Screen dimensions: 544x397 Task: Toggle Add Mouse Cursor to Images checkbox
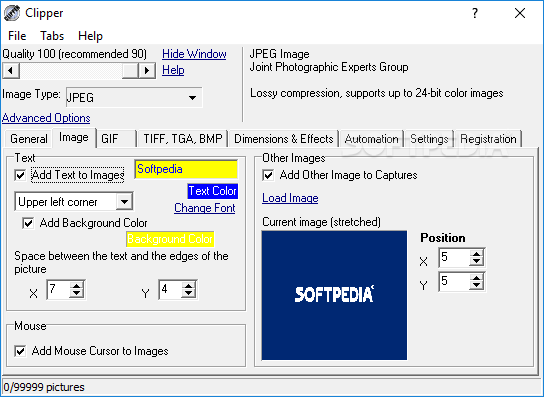coord(20,351)
